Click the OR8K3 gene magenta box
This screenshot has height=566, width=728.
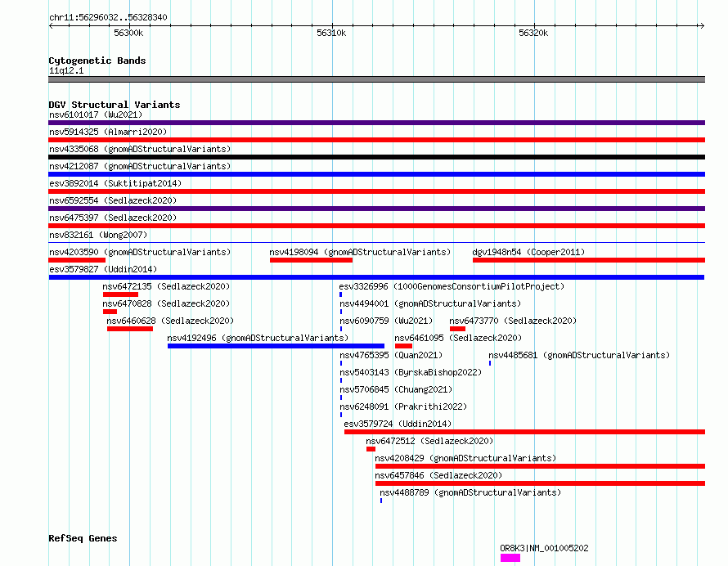[510, 558]
